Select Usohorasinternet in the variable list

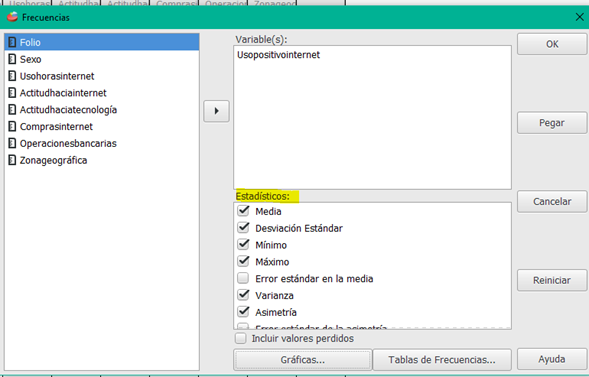coord(102,76)
